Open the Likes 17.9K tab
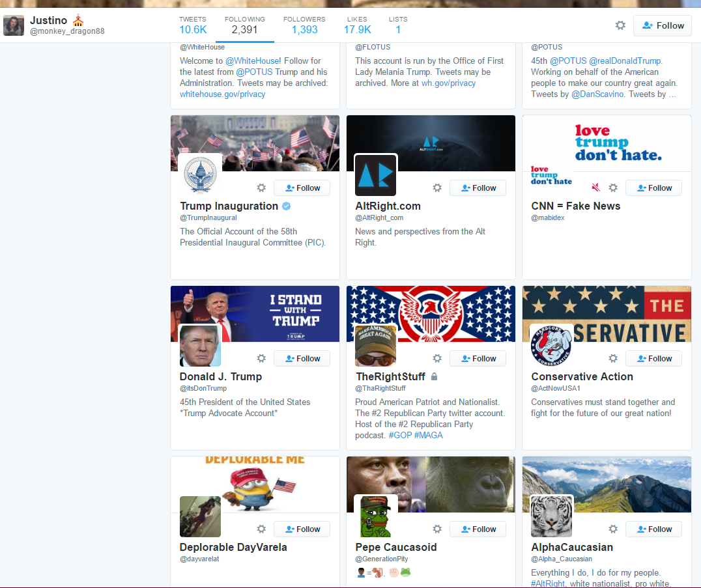The width and height of the screenshot is (701, 588). click(x=357, y=25)
